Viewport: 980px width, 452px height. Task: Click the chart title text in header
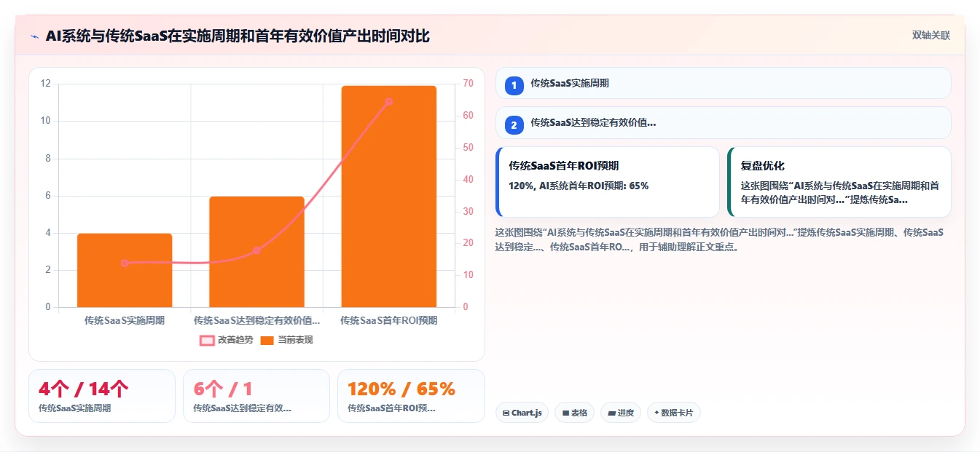pyautogui.click(x=238, y=36)
